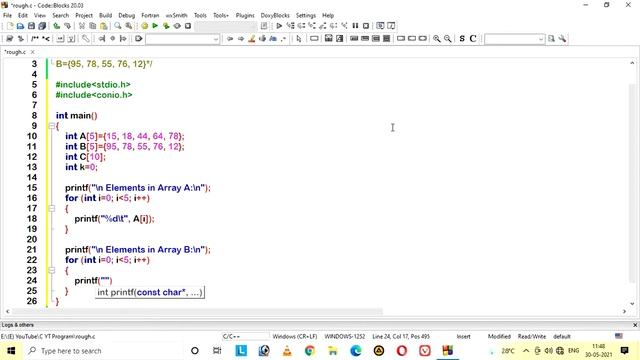The width and height of the screenshot is (640, 360).
Task: Run the program with the green arrow
Action: tap(155, 26)
